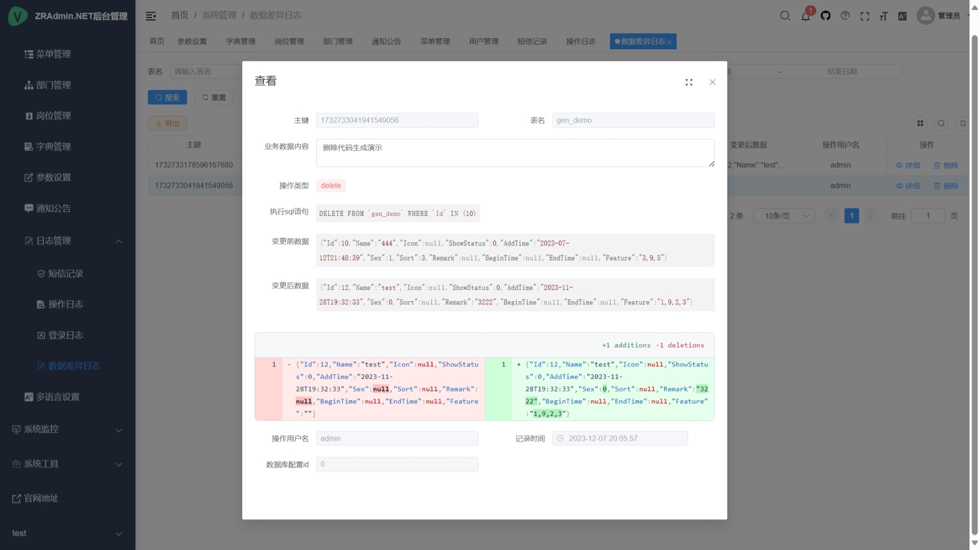This screenshot has height=550, width=980.
Task: Open help question mark icon
Action: 845,16
